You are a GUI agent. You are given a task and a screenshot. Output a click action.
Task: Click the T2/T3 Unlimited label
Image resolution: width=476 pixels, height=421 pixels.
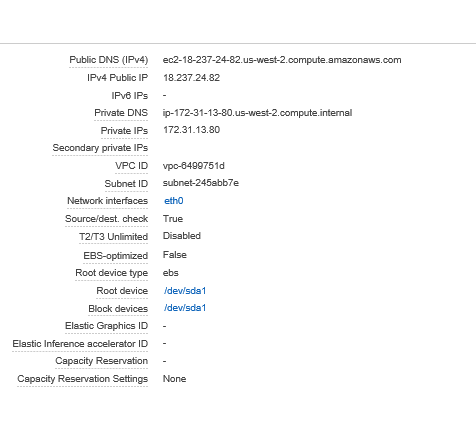(113, 237)
